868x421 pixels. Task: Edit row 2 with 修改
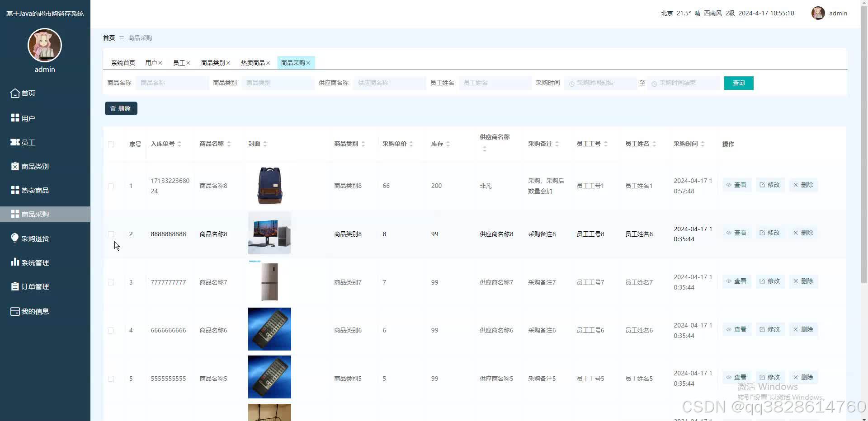click(x=770, y=233)
